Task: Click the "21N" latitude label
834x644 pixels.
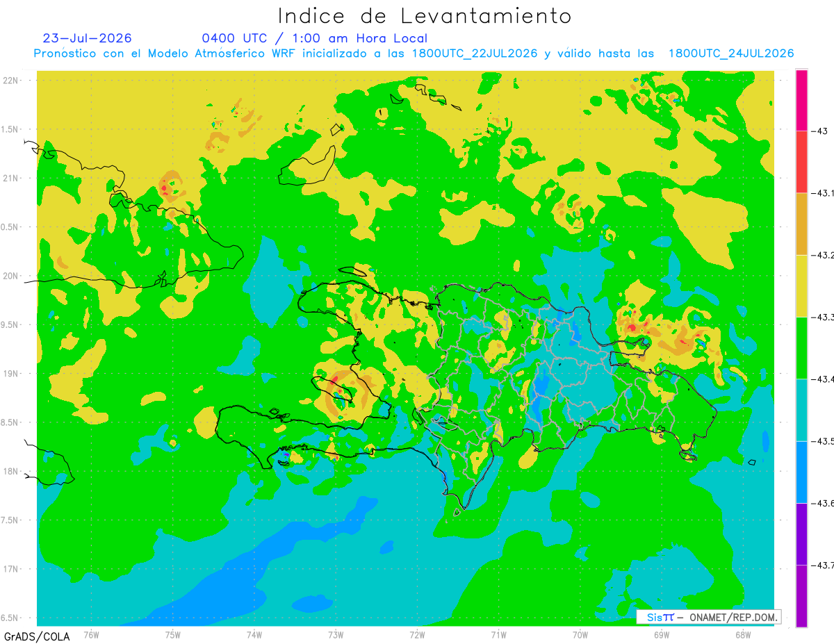Action: tap(11, 178)
